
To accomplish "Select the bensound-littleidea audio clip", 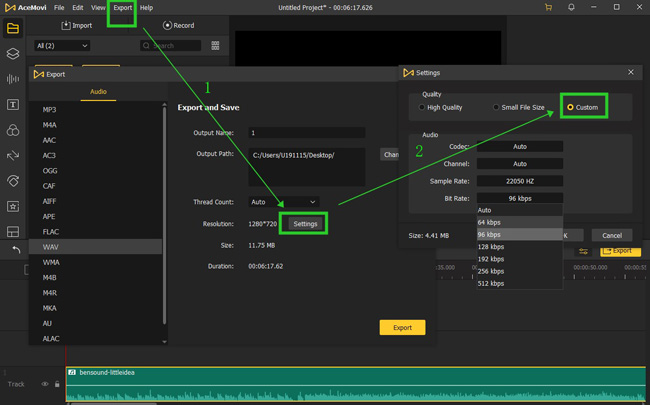I will pos(356,384).
